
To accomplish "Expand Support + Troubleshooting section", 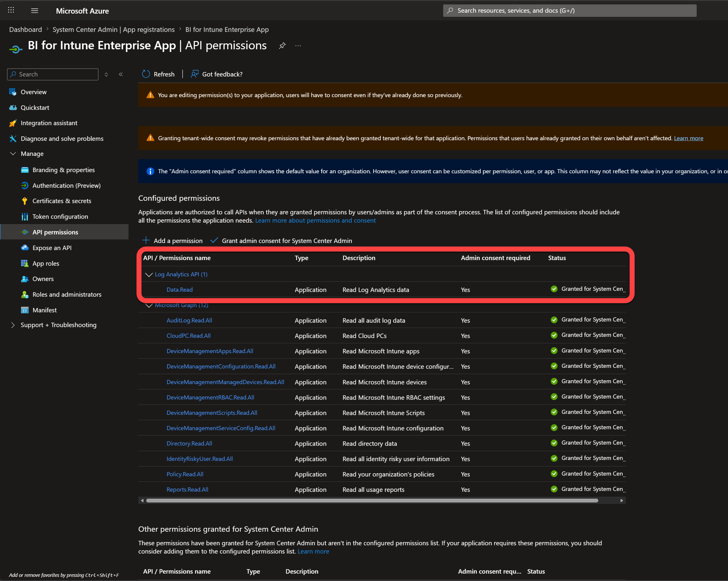I will point(13,325).
